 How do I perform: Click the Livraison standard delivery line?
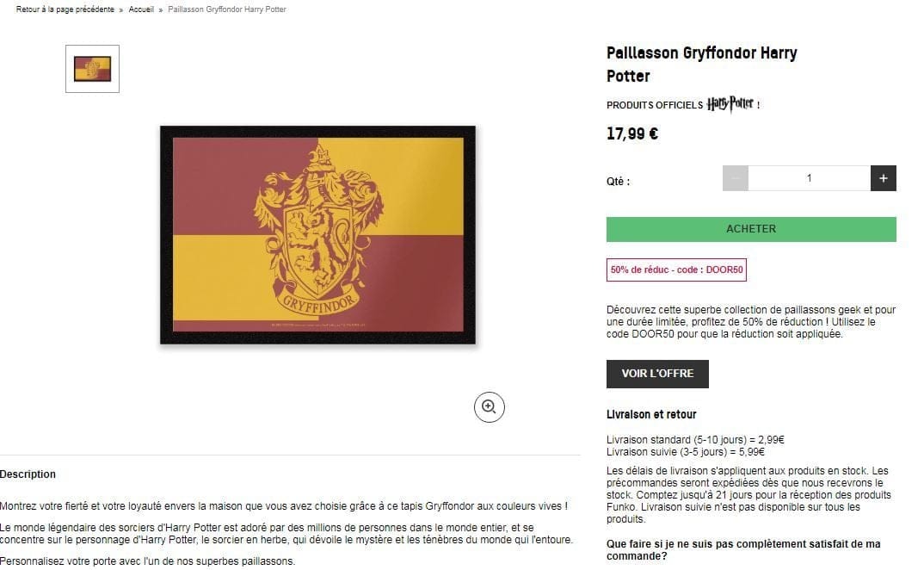tap(695, 440)
